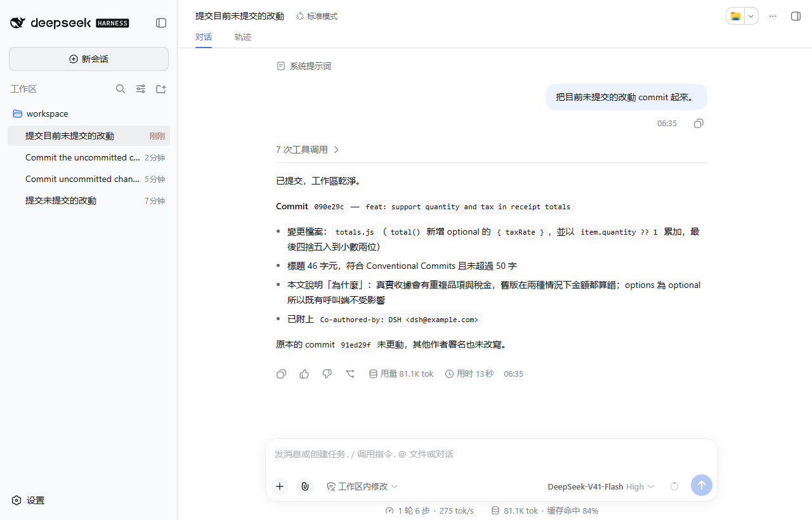The height and width of the screenshot is (520, 812).
Task: Click commit hash 91ed29f
Action: (x=356, y=345)
